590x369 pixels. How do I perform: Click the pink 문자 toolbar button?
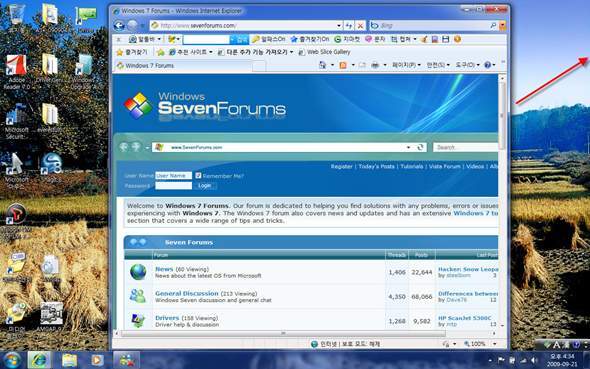point(375,39)
